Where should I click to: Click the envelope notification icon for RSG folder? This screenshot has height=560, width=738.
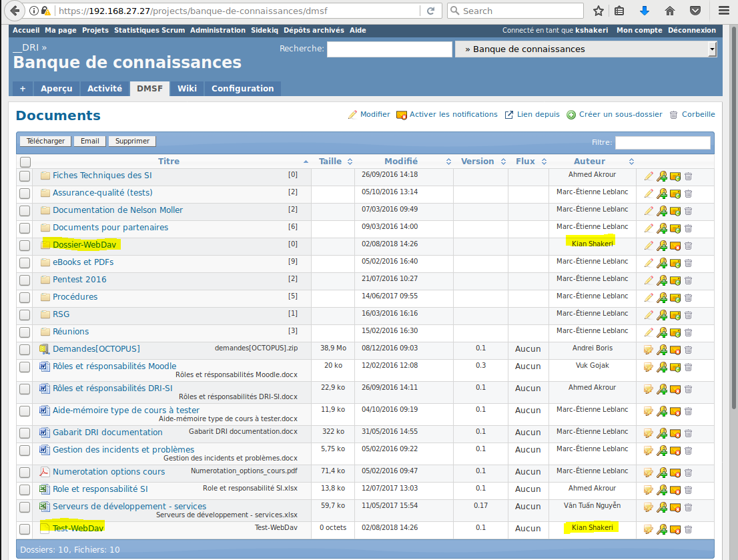675,315
